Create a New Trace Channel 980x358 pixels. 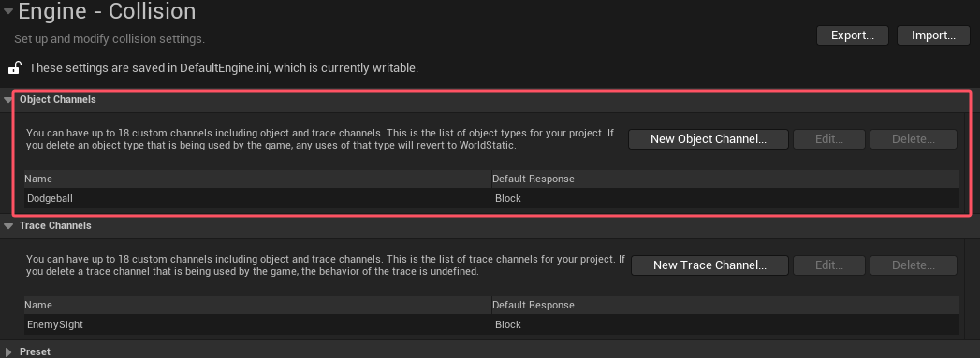[709, 265]
